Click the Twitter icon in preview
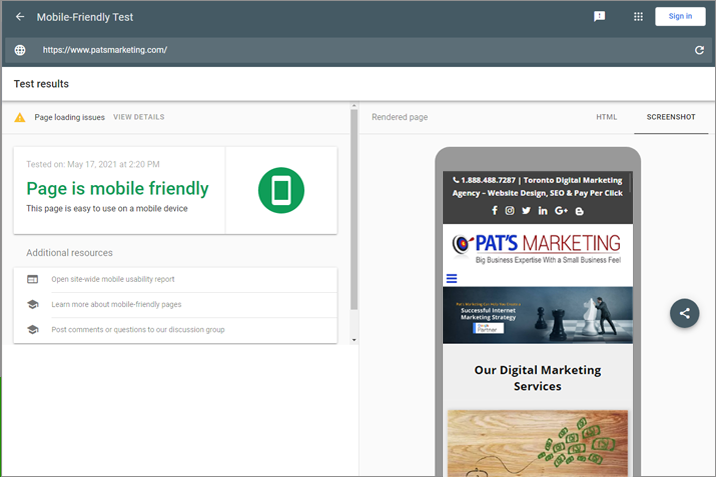 coord(526,210)
